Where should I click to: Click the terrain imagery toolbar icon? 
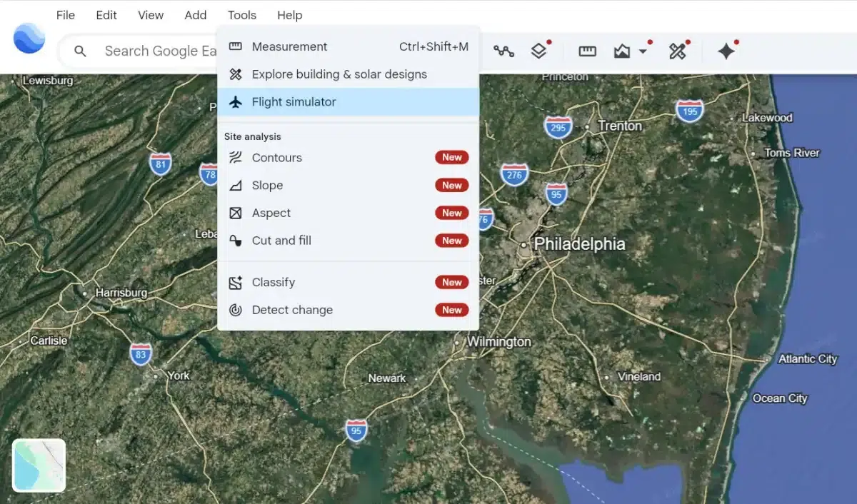click(x=622, y=51)
